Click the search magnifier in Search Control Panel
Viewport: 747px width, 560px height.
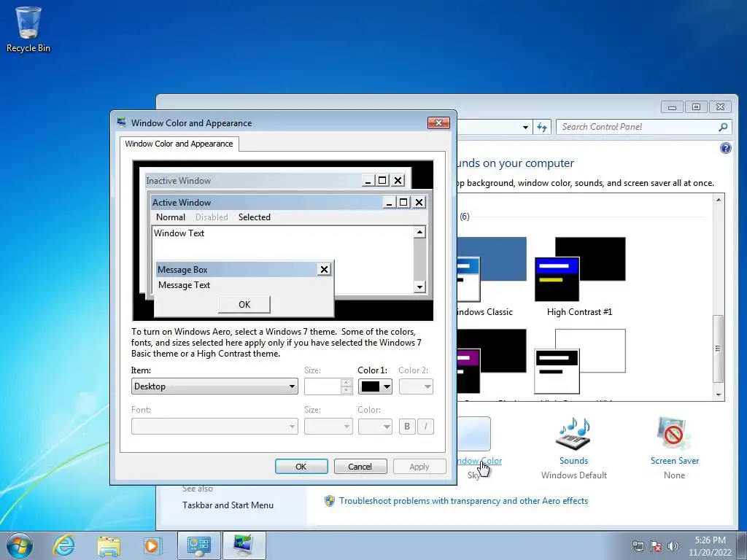[x=723, y=127]
